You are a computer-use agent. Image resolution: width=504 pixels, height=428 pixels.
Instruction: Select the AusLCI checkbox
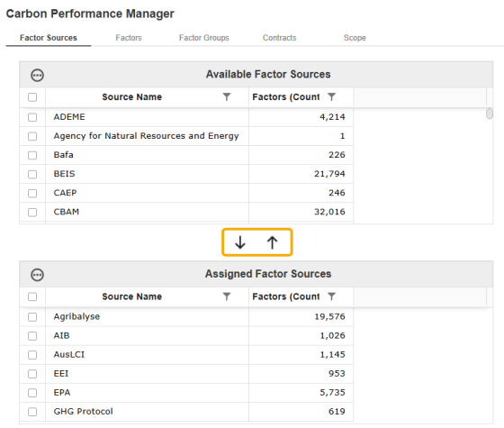32,355
